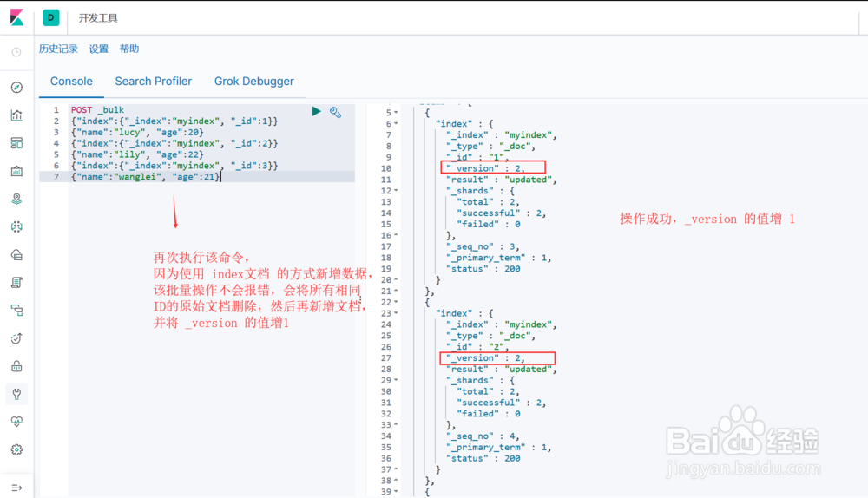The image size is (868, 498).
Task: Click editor gutter line number 7
Action: coord(56,176)
